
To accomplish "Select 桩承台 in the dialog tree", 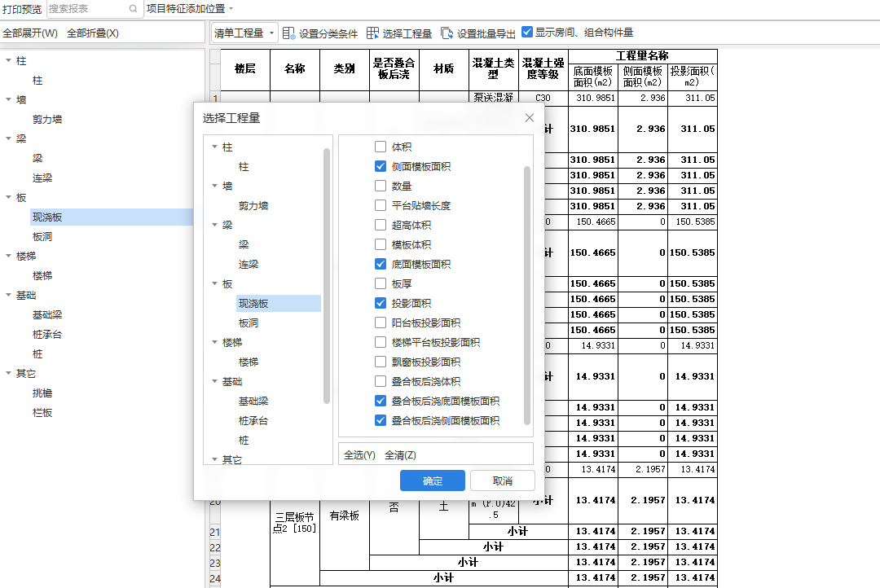I will (x=253, y=421).
